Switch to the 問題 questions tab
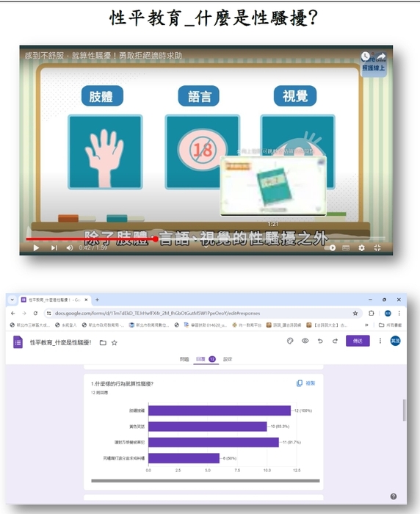 coord(184,359)
